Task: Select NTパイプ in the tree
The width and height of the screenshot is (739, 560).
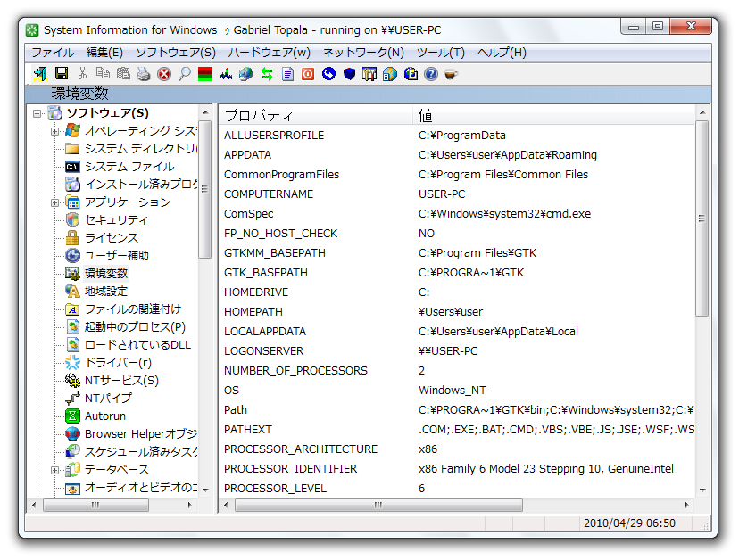Action: click(x=108, y=399)
